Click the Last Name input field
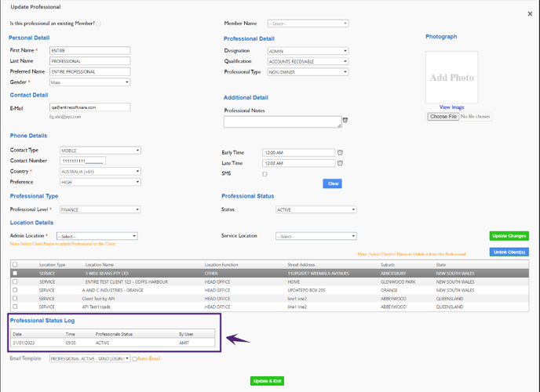The width and height of the screenshot is (540, 392). tap(90, 61)
